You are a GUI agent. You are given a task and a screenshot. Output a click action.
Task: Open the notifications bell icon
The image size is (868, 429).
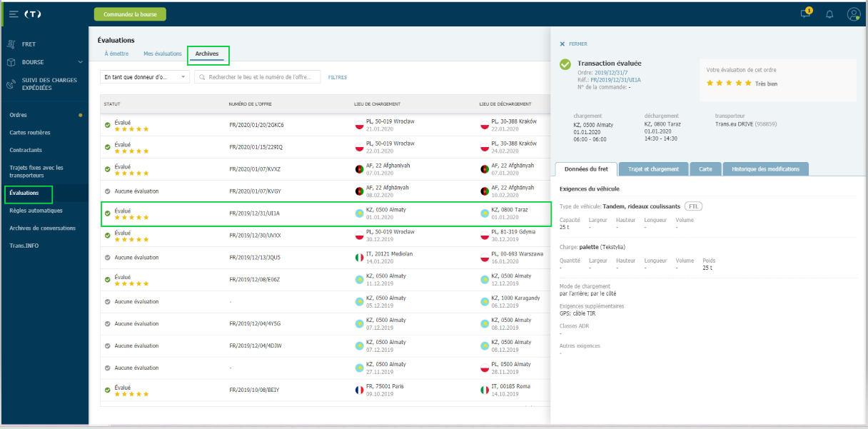(829, 14)
